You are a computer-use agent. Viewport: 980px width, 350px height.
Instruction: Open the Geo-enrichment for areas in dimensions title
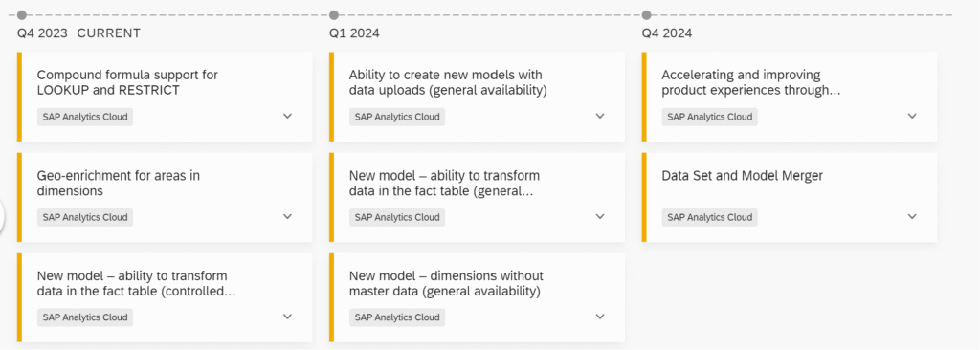pyautogui.click(x=119, y=183)
